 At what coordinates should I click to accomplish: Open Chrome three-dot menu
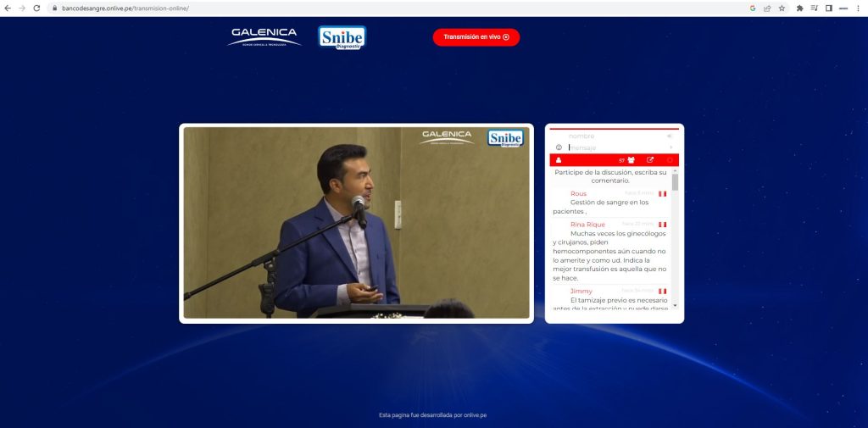point(858,8)
